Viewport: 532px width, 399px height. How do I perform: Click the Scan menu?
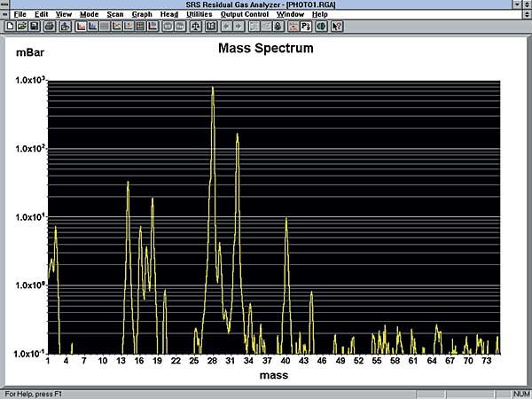click(115, 15)
